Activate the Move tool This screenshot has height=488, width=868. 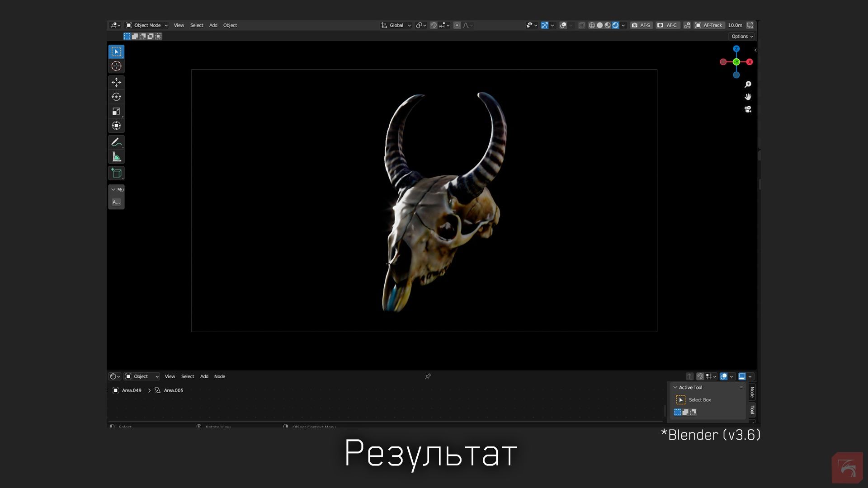(116, 82)
